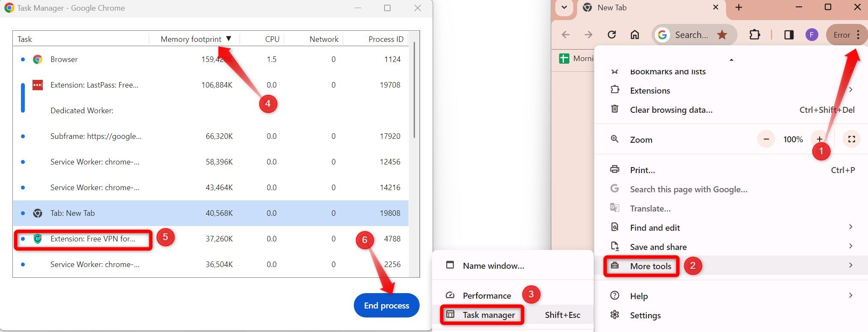This screenshot has width=868, height=332.
Task: Select the Dedicated Worker row
Action: click(211, 111)
